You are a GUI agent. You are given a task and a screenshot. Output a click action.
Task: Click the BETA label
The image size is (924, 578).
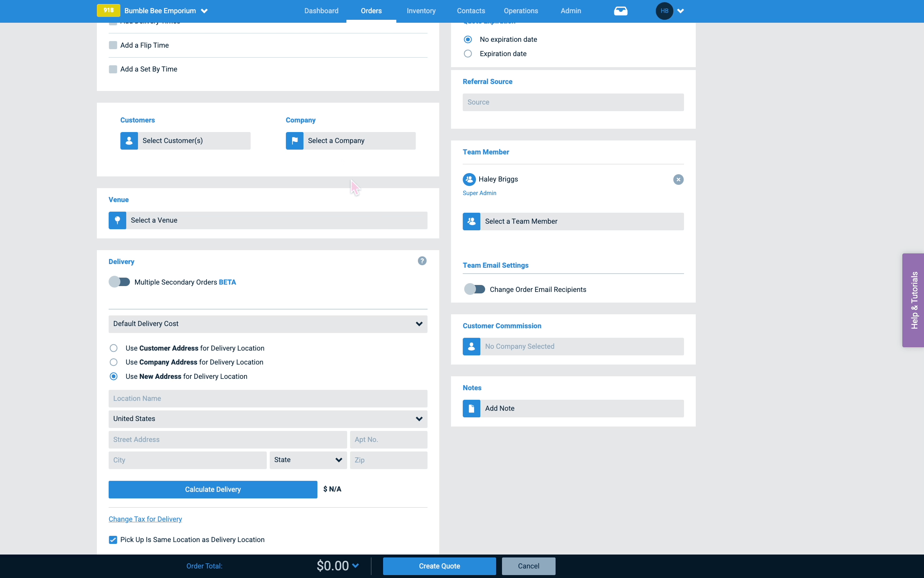(227, 282)
